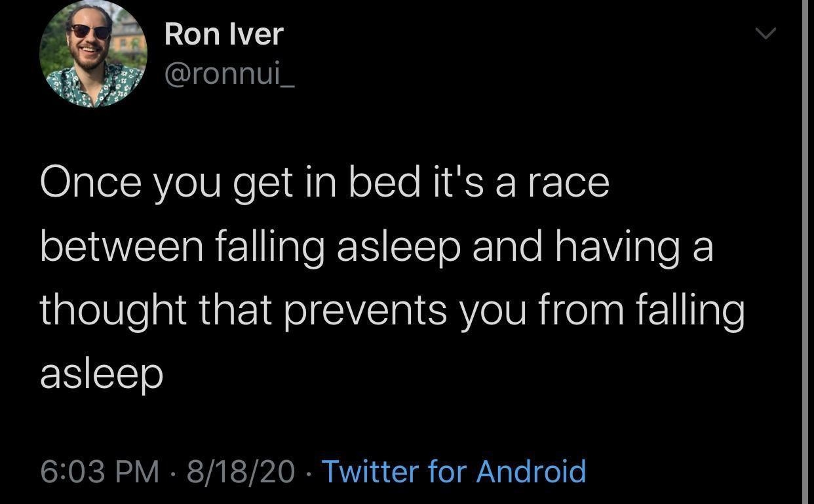Open Ron Iver's profile picture
Viewport: 814px width, 504px height.
tap(92, 54)
